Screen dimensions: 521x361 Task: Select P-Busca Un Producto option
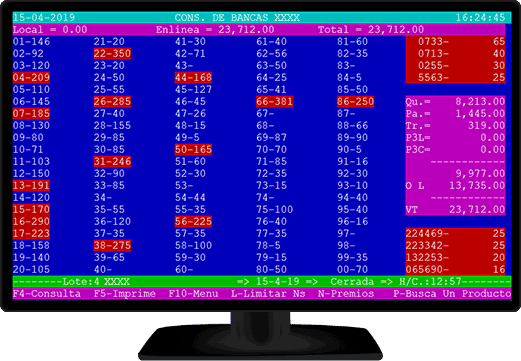(452, 294)
